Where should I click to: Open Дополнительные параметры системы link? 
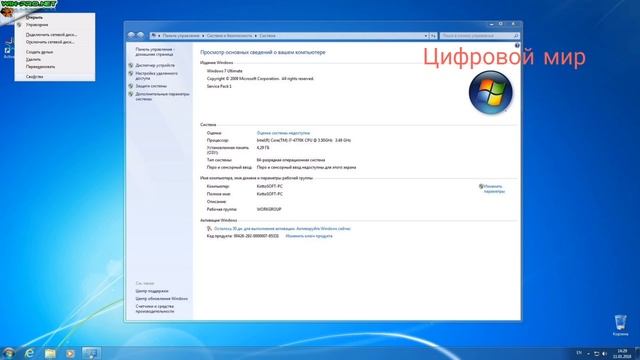[x=162, y=97]
